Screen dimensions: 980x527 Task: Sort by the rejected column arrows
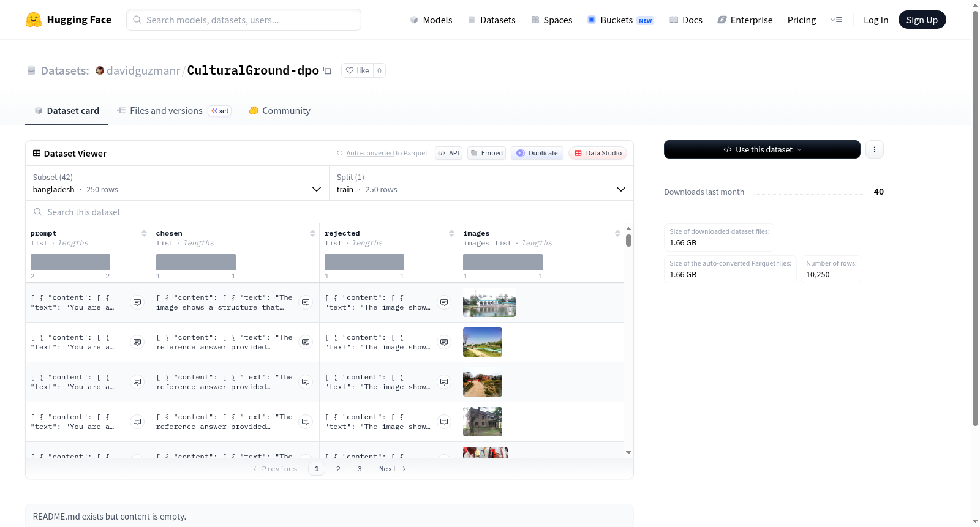pyautogui.click(x=451, y=233)
